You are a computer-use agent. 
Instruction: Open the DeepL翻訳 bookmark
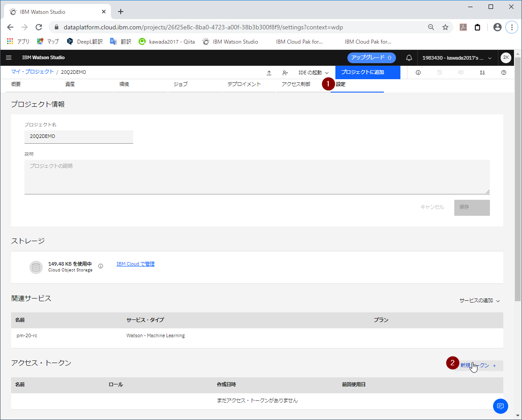(85, 41)
